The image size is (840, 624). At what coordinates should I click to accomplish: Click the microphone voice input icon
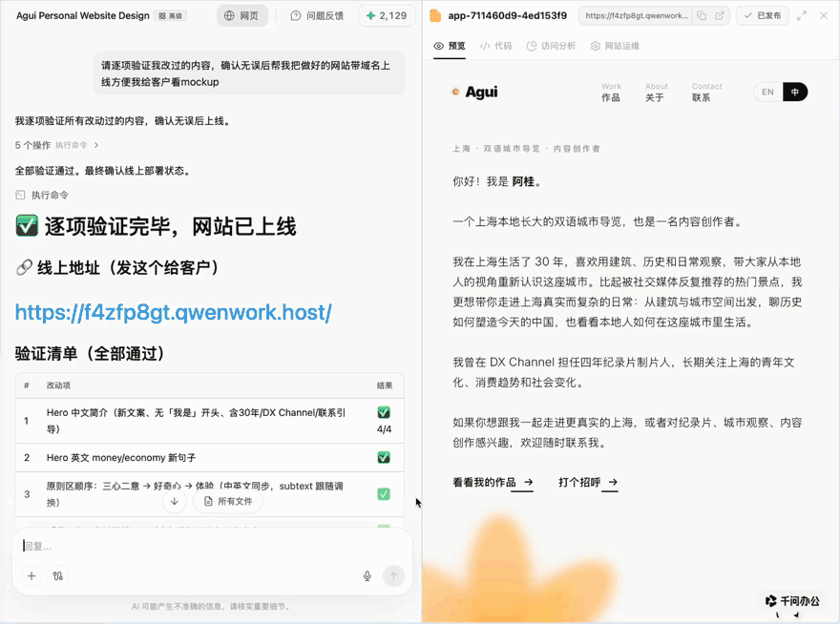[x=367, y=575]
